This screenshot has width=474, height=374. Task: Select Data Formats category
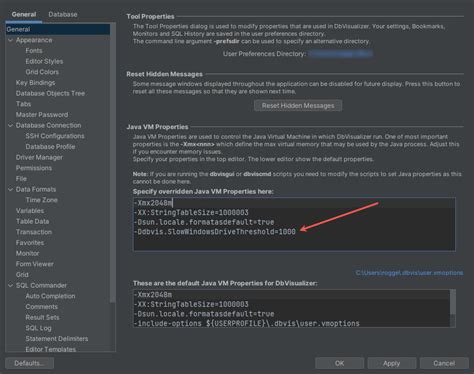(x=36, y=189)
